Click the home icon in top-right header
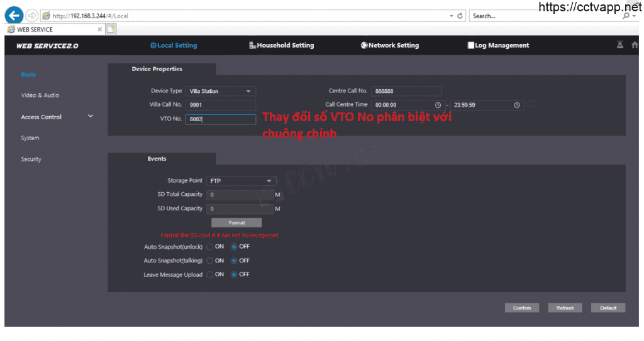 pos(635,45)
